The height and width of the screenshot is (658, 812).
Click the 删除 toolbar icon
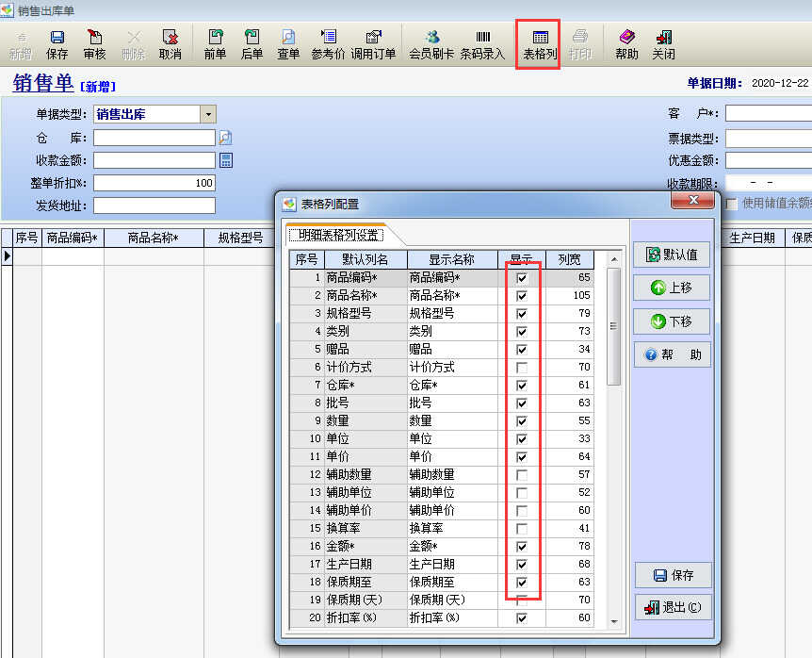[134, 44]
